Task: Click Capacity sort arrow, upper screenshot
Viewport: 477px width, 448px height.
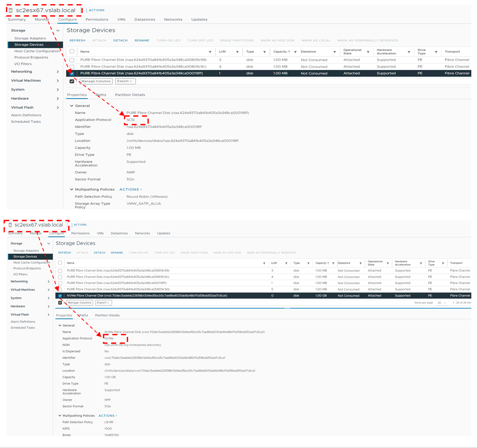Action: [289, 52]
